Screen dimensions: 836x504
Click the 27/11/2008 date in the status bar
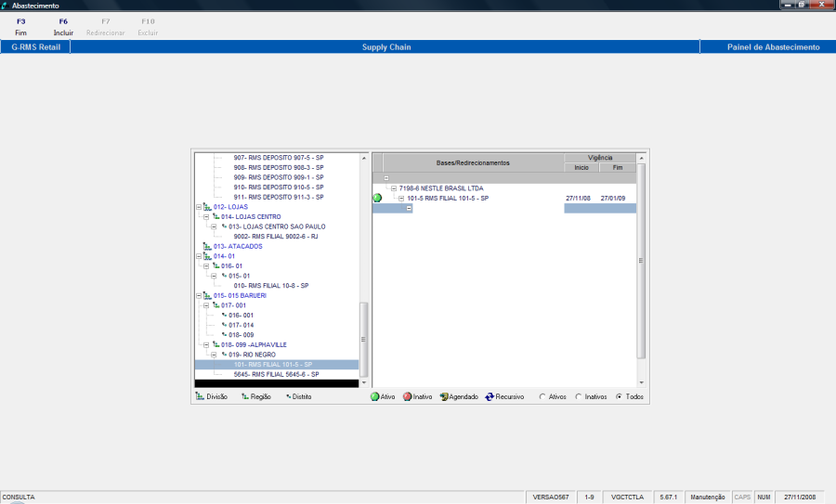point(800,498)
